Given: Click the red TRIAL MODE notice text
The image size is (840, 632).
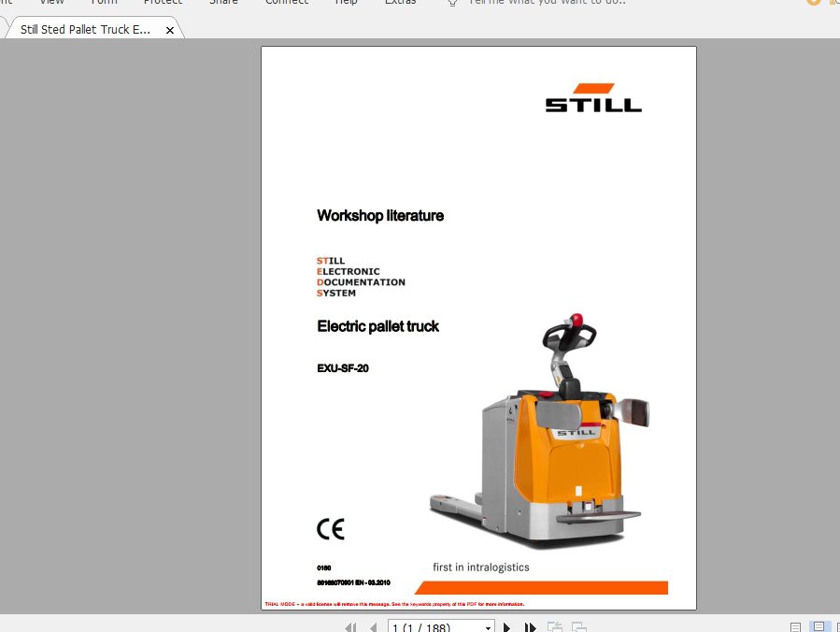Looking at the screenshot, I should [394, 604].
